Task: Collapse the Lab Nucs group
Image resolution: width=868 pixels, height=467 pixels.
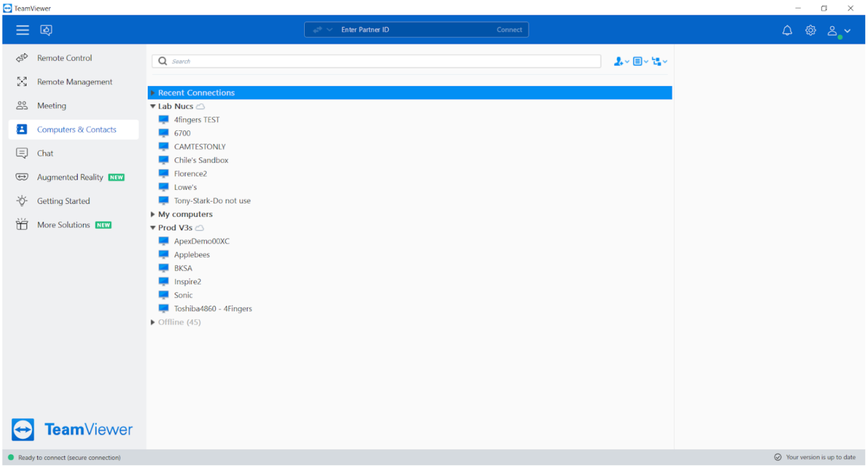Action: [x=153, y=106]
